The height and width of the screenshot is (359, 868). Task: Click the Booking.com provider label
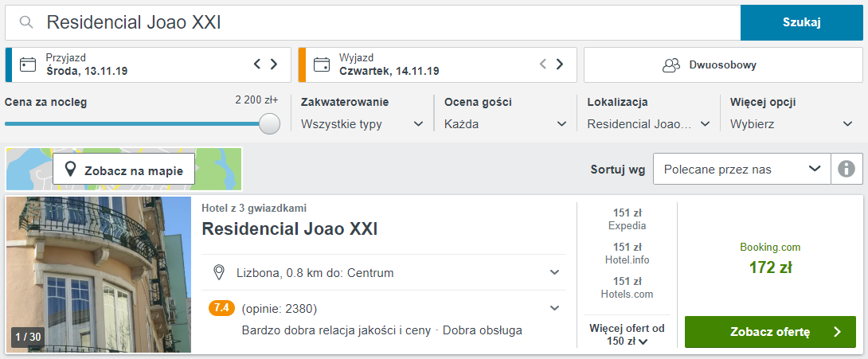point(770,248)
